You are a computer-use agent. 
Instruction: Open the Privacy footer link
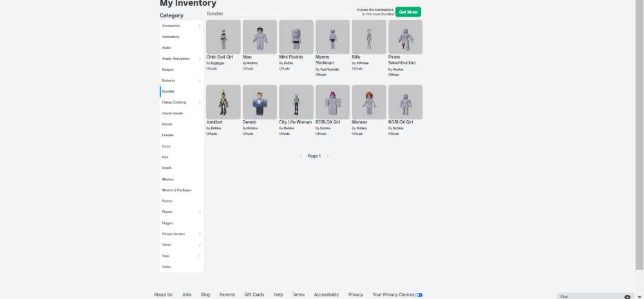point(355,295)
